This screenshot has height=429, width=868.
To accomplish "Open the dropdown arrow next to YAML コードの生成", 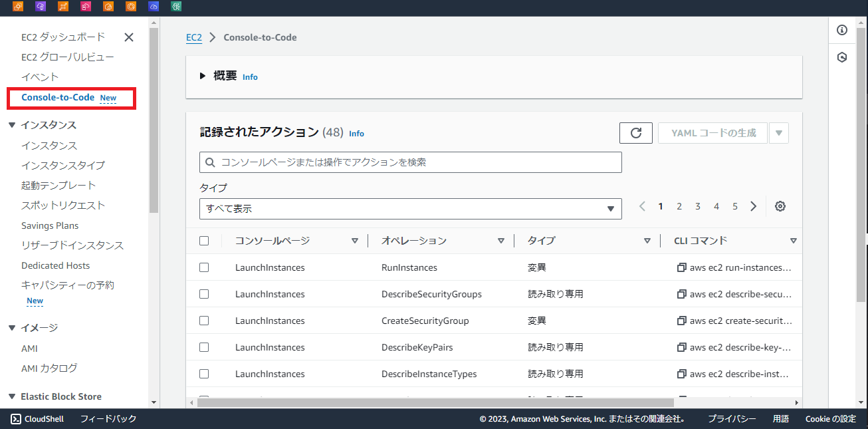I will (779, 133).
